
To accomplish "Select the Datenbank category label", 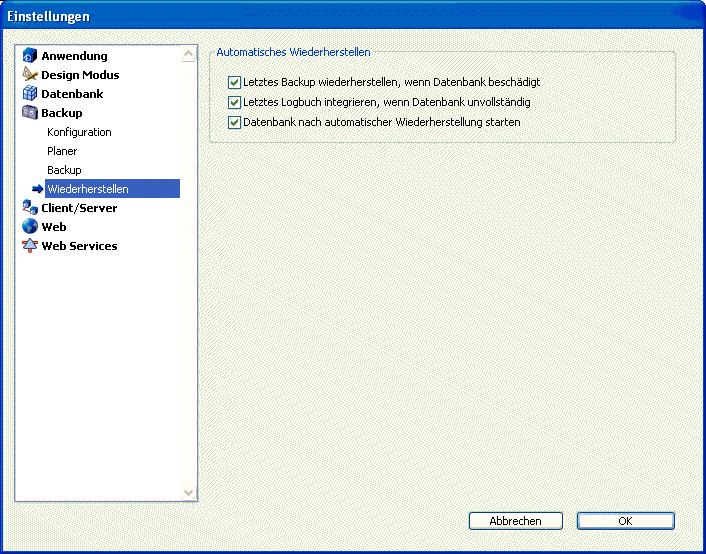I will point(72,94).
